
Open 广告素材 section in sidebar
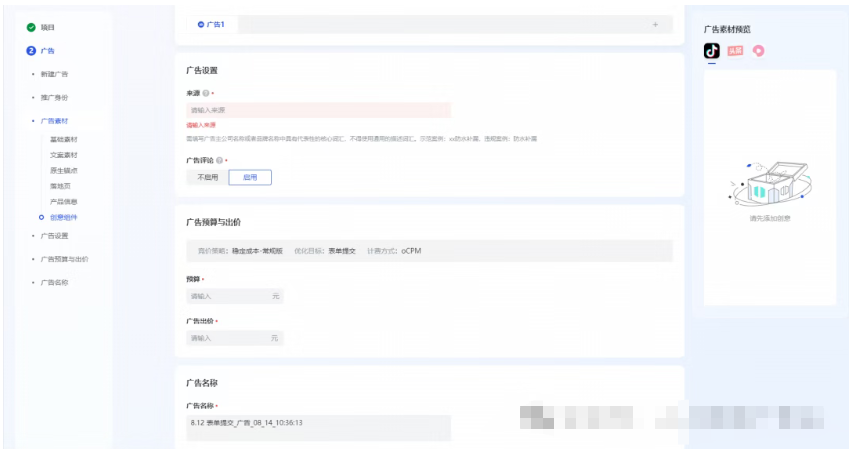coord(54,121)
